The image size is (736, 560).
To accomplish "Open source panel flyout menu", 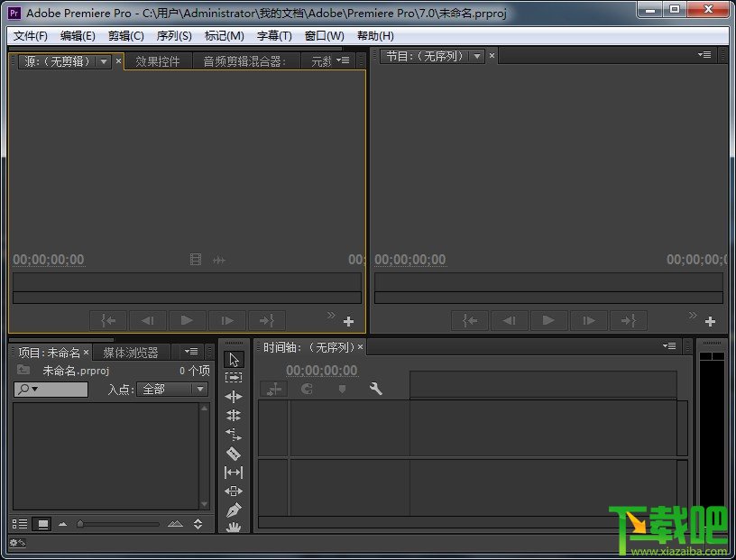I will pos(343,60).
